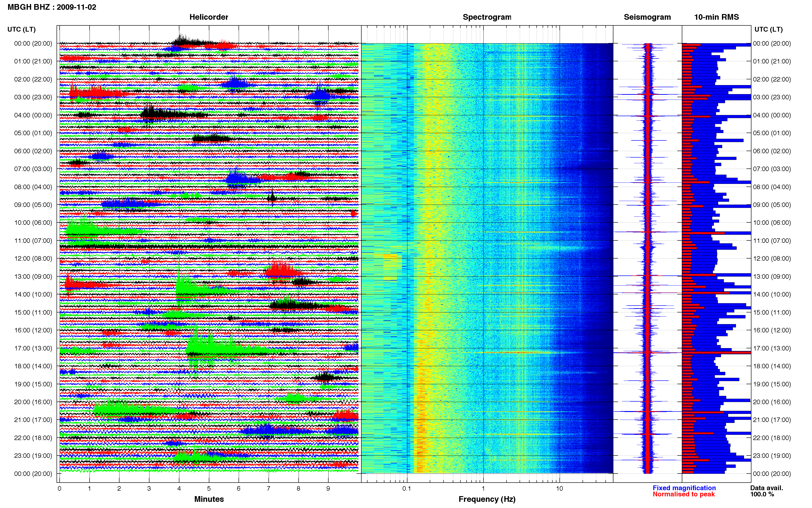Select the '10' tick on the Frequency axis
The height and width of the screenshot is (508, 812).
(x=559, y=489)
